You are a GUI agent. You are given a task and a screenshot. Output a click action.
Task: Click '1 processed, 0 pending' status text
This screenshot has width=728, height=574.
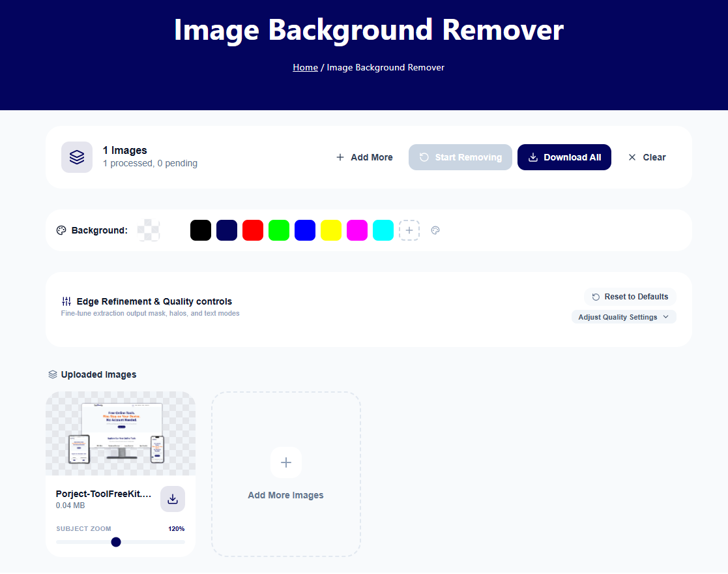150,163
